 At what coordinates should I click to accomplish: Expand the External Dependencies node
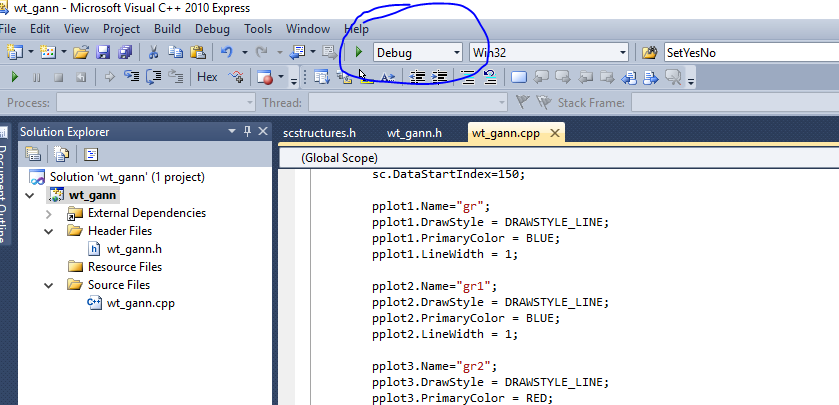49,214
